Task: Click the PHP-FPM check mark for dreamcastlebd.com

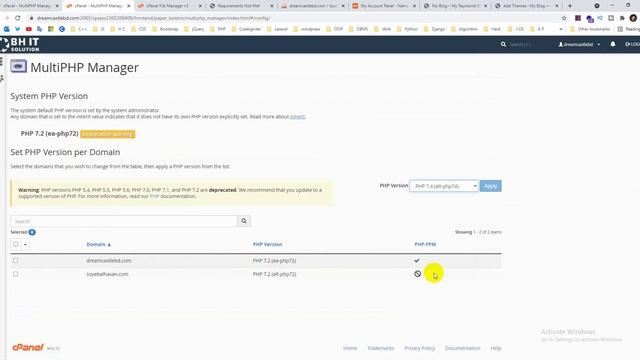Action: (417, 260)
